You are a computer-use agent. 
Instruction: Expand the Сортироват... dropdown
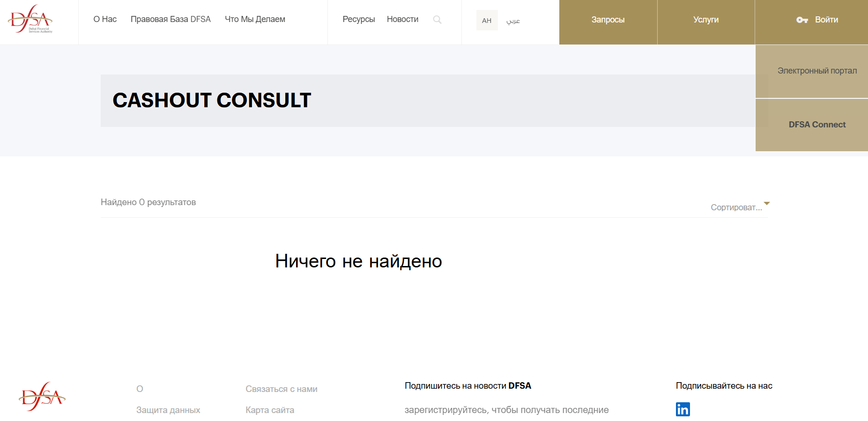pos(740,207)
